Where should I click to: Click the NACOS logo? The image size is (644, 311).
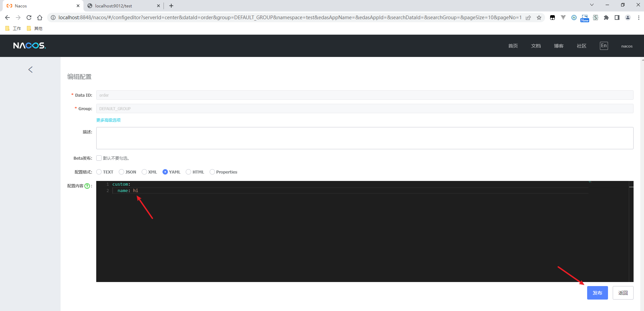coord(29,45)
